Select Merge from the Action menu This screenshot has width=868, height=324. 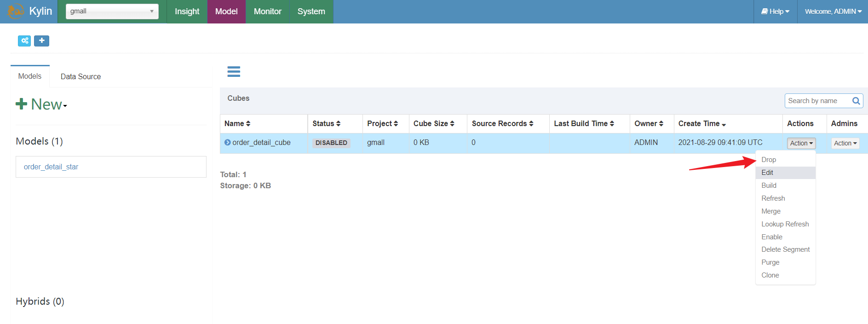click(785, 211)
